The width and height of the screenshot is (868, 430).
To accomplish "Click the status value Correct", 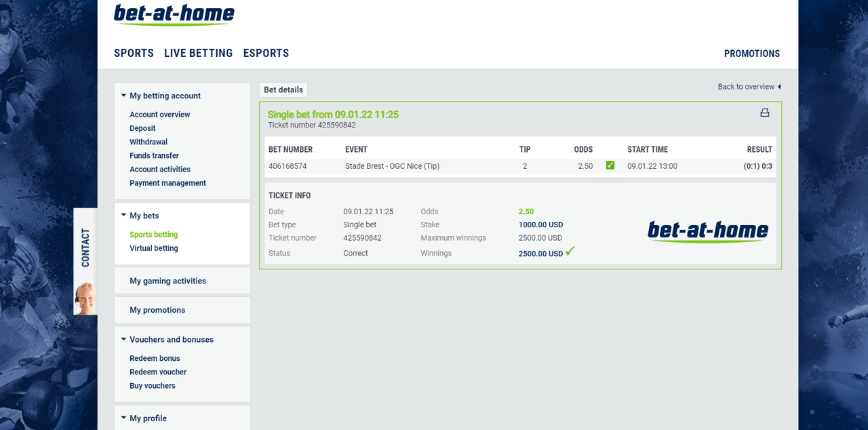I will click(355, 253).
